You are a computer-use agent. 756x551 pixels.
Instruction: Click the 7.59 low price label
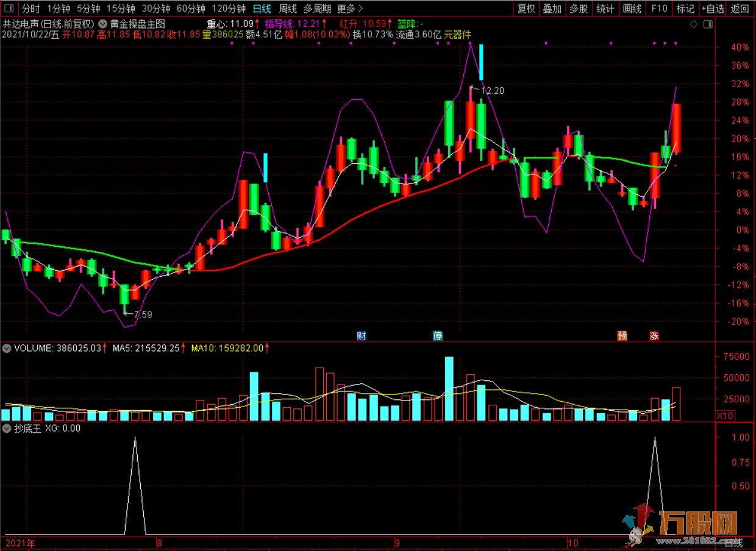[x=143, y=315]
